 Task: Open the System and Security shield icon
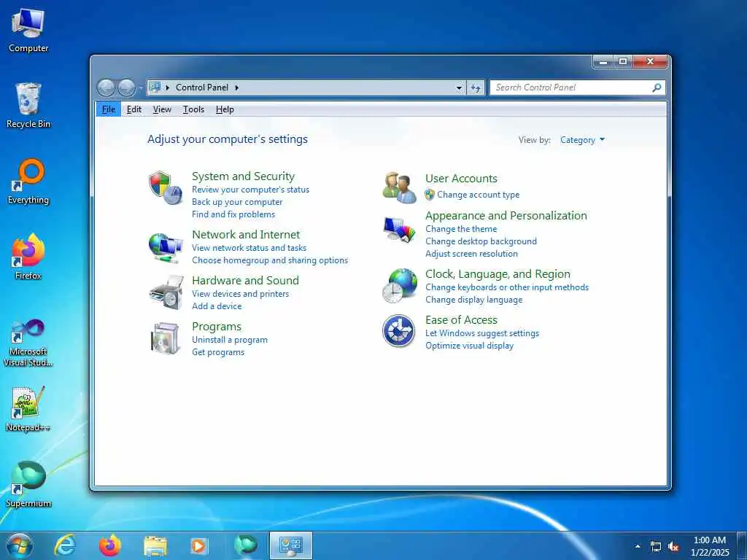(x=166, y=188)
